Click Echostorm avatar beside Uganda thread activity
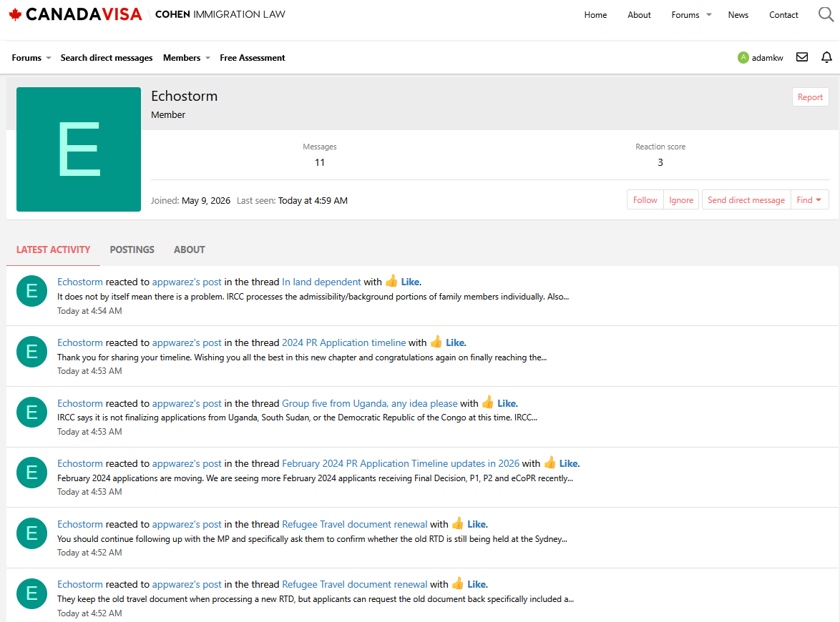This screenshot has width=840, height=622. [x=31, y=413]
